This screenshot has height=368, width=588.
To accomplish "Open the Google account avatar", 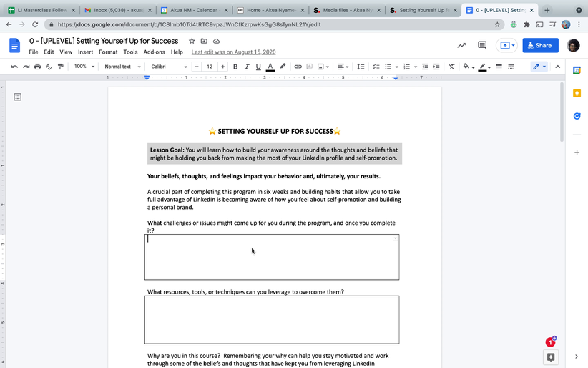I will 573,45.
